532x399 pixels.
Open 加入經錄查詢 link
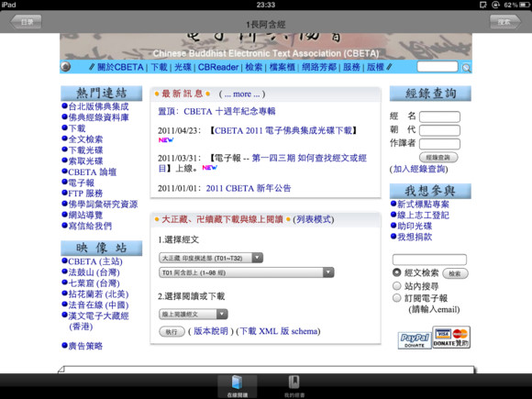(x=418, y=169)
